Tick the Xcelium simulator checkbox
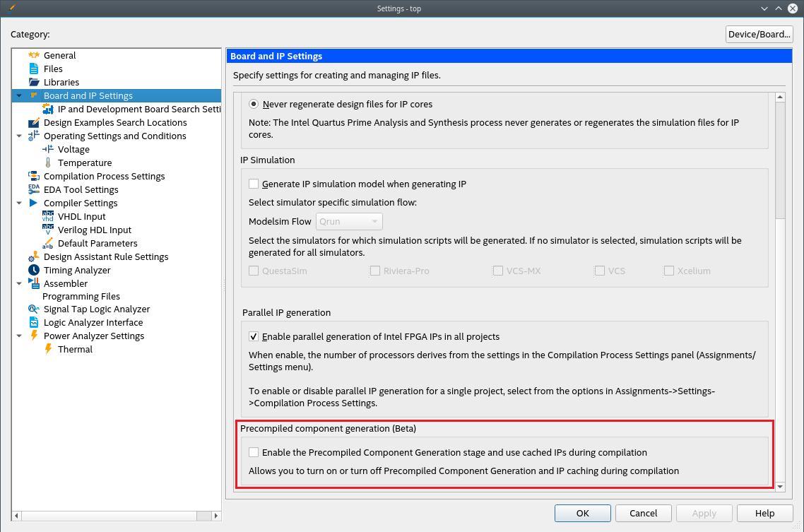This screenshot has height=532, width=804. click(668, 271)
